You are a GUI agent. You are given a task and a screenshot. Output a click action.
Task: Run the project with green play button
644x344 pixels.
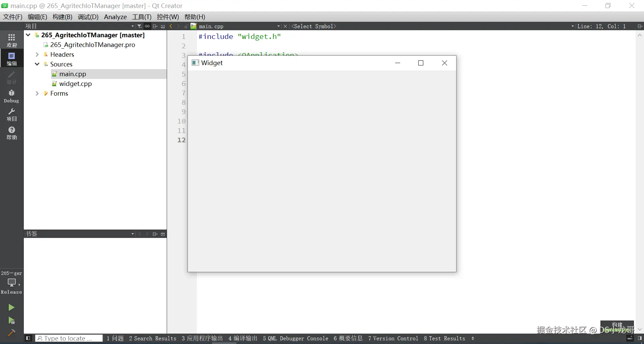(11, 307)
